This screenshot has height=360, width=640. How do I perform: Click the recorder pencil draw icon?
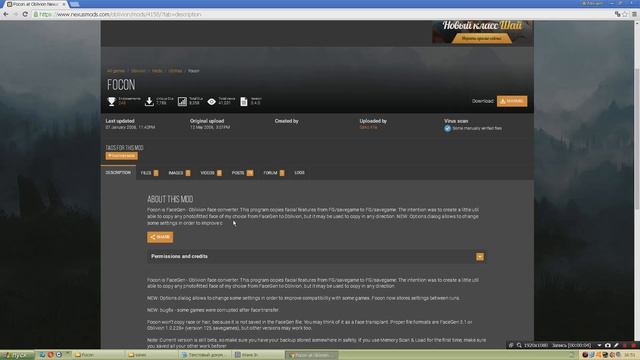pos(616,345)
